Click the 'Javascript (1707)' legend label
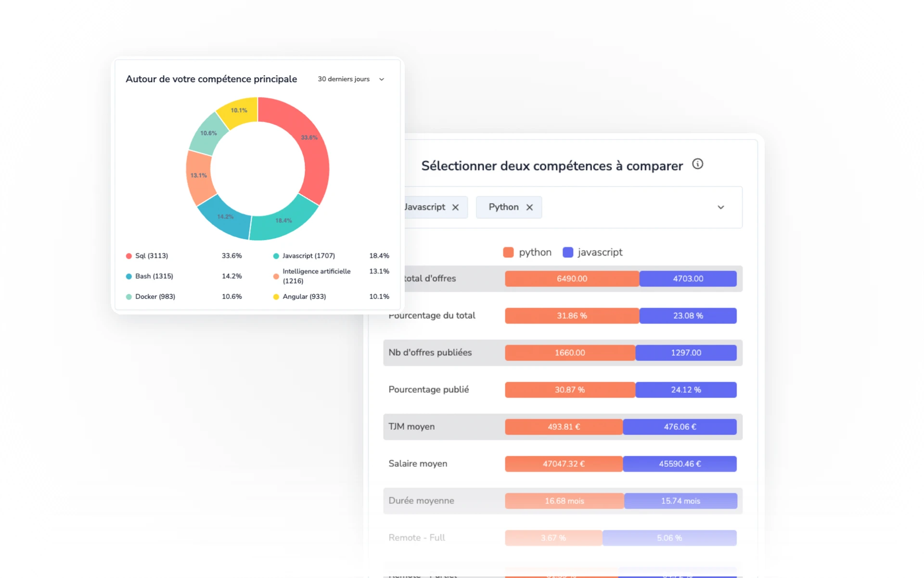924x578 pixels. tap(310, 255)
